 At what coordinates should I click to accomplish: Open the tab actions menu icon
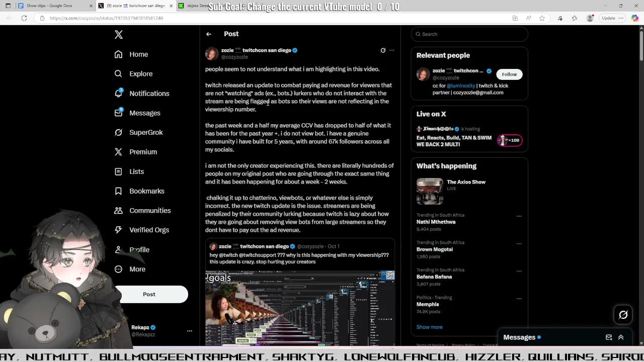[x=8, y=6]
